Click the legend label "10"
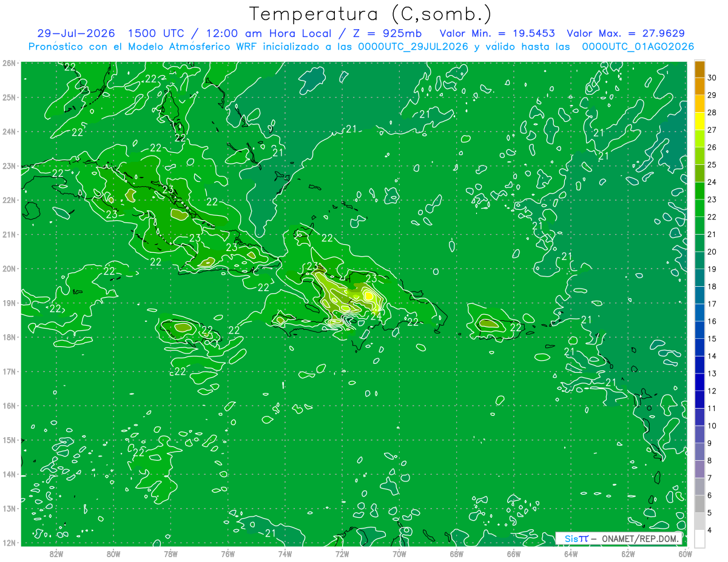Image resolution: width=728 pixels, height=562 pixels. [x=712, y=426]
